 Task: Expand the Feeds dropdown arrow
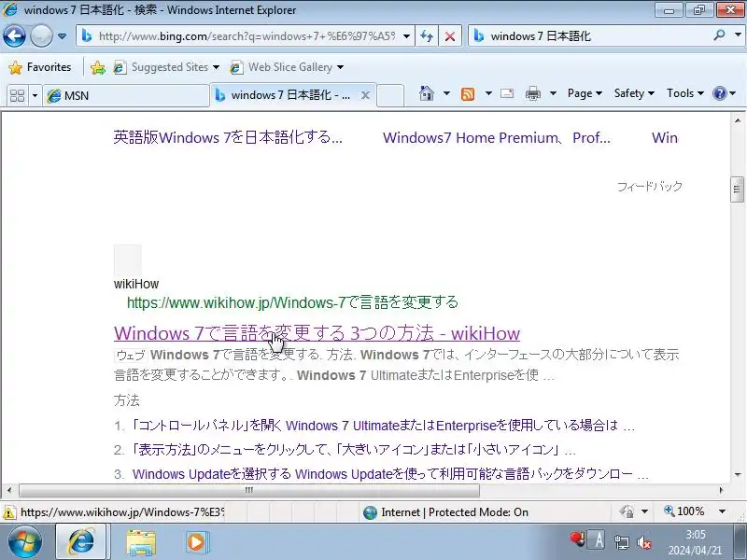pyautogui.click(x=488, y=93)
